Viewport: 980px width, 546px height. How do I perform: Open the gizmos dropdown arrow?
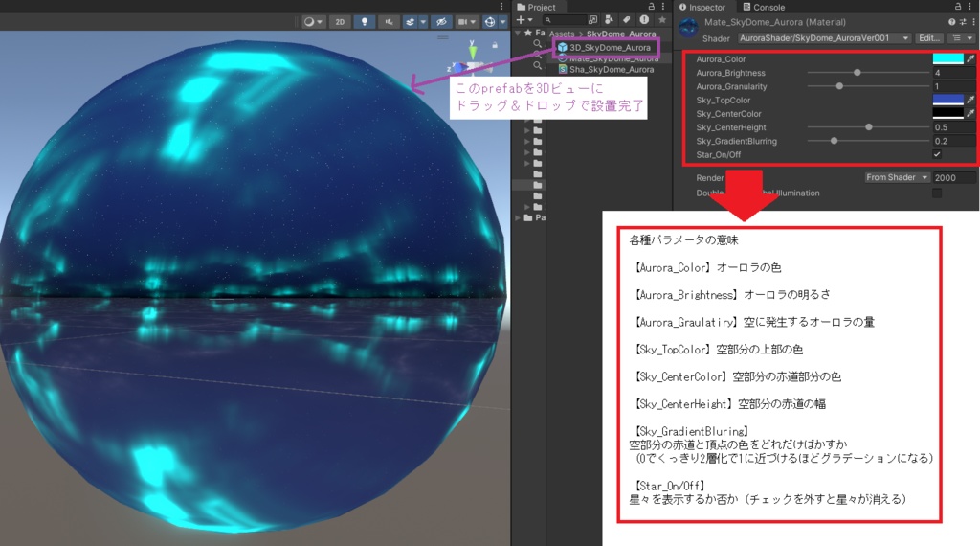point(502,22)
